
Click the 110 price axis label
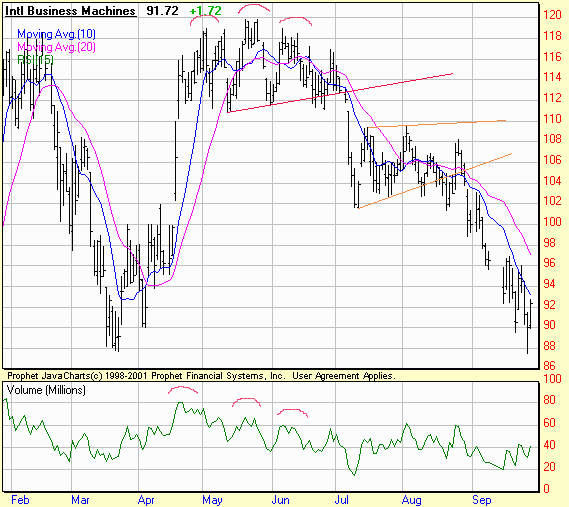point(552,119)
